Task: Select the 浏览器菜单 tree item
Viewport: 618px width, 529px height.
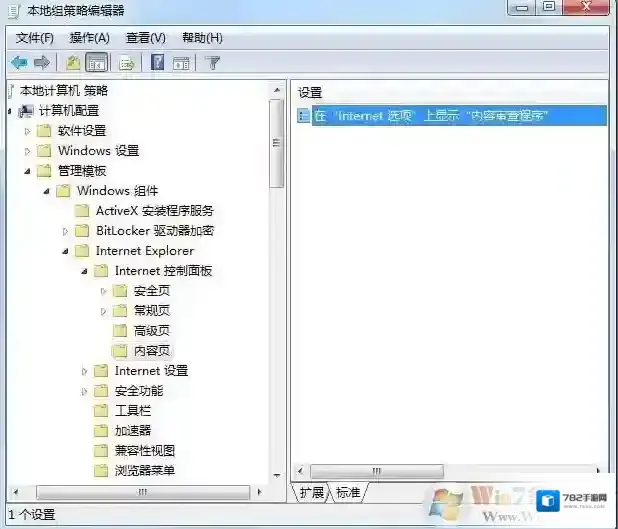Action: coord(145,470)
